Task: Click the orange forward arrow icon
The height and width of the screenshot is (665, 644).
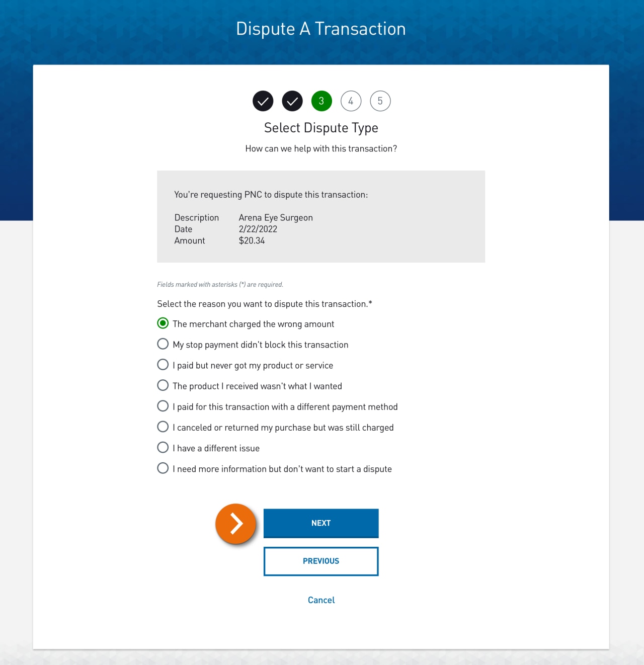Action: coord(235,524)
